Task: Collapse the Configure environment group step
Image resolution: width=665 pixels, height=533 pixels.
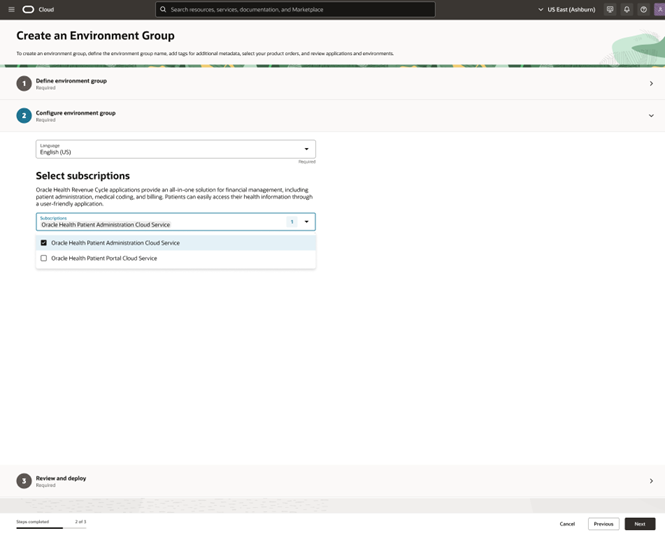Action: coord(651,116)
